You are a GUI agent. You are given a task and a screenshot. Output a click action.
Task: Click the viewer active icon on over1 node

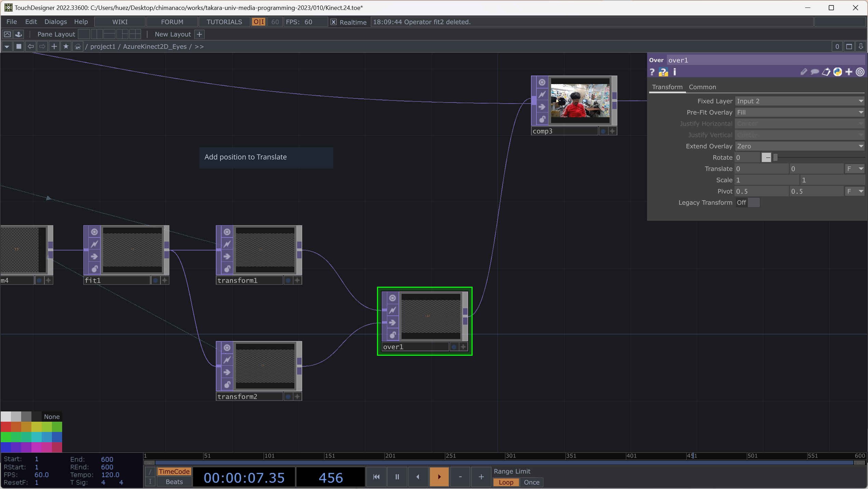pos(392,298)
